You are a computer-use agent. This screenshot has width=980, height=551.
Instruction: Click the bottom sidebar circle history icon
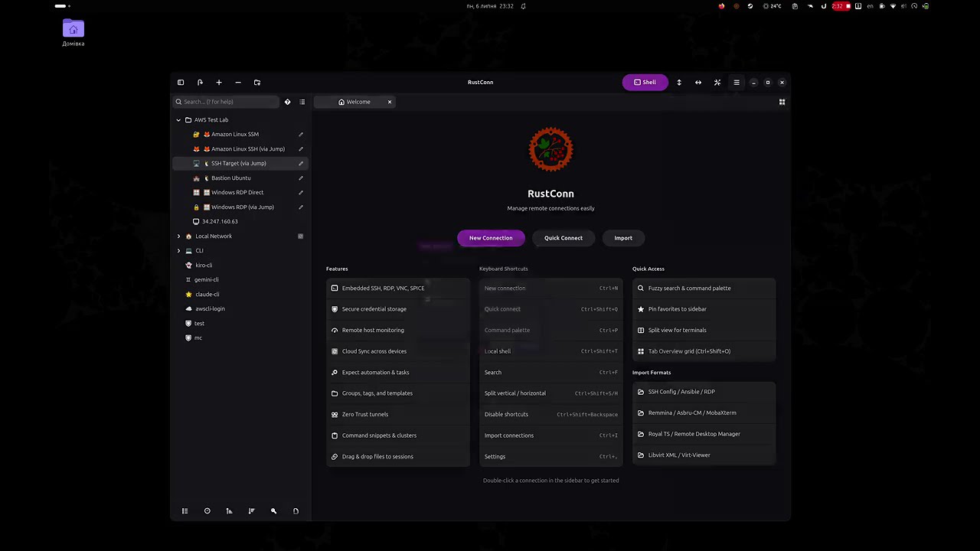point(207,511)
